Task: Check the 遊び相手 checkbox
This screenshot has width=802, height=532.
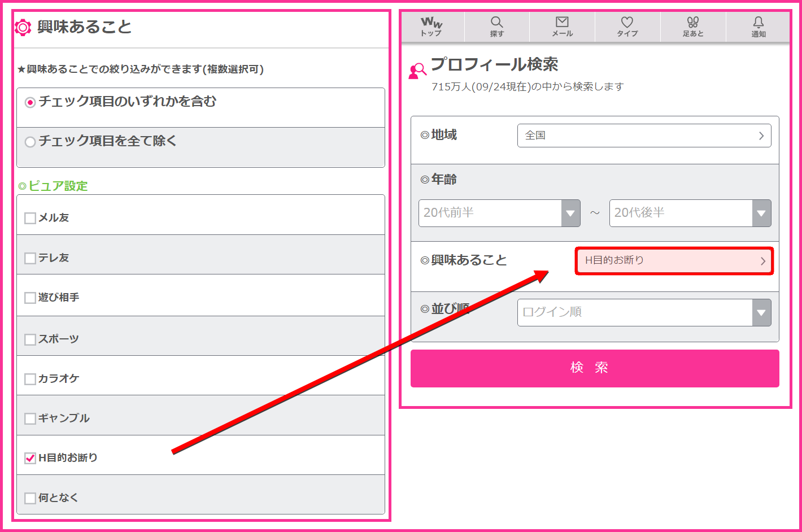Action: [30, 298]
